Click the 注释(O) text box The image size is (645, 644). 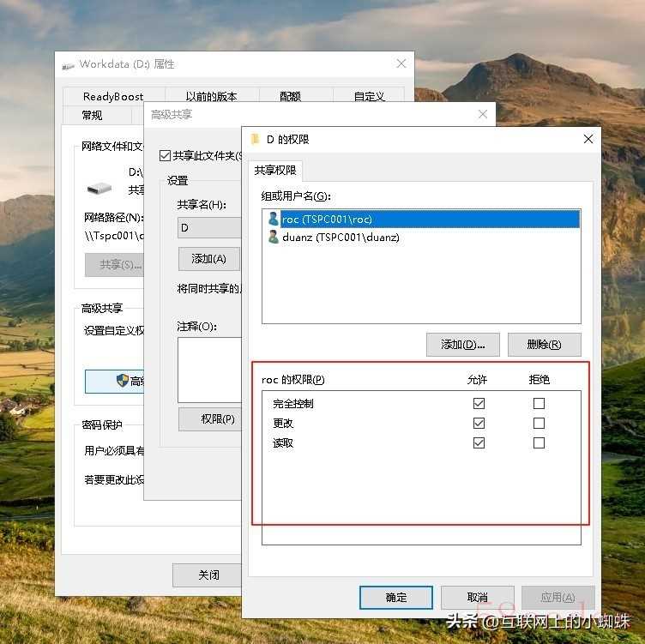point(209,370)
